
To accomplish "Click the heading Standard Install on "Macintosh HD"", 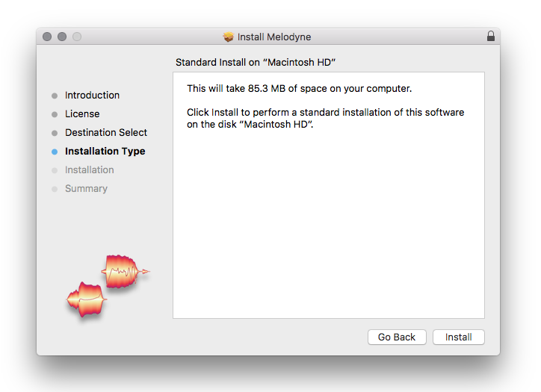I will 256,62.
